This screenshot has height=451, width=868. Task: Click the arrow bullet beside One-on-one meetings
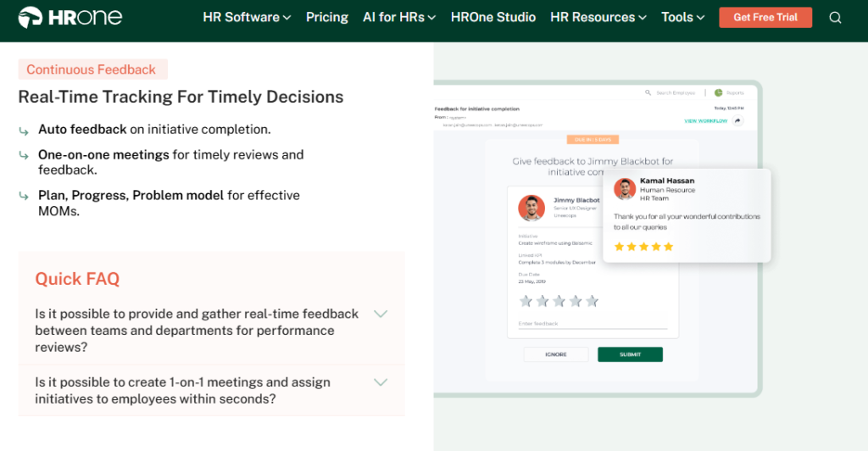pos(23,155)
